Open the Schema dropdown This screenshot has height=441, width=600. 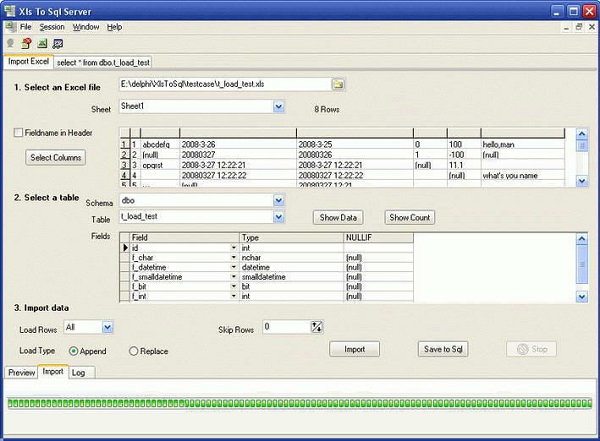click(x=279, y=200)
